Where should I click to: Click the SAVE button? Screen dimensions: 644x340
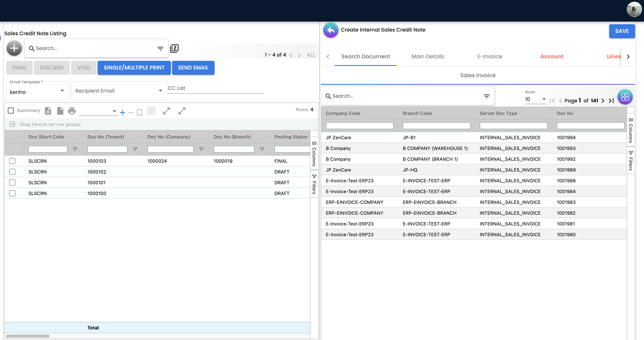pos(622,31)
